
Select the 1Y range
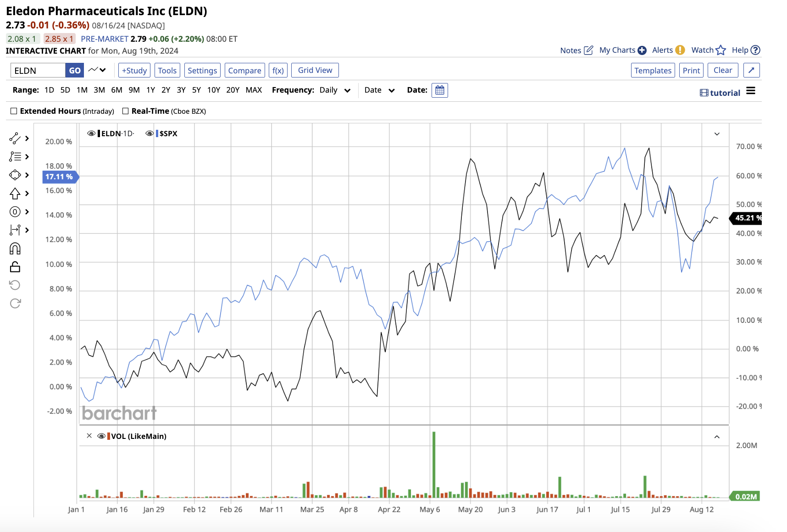pos(150,90)
